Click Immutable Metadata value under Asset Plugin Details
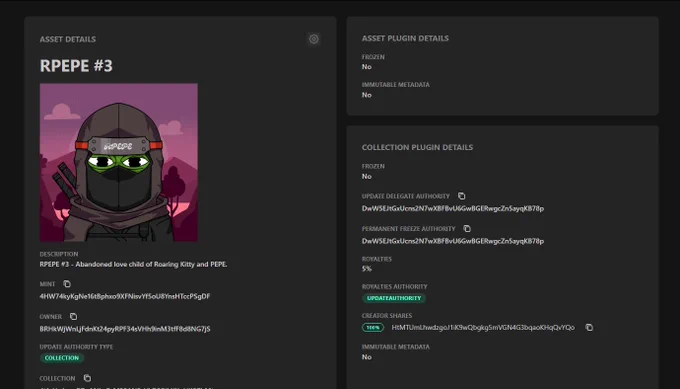680x389 pixels. [367, 95]
